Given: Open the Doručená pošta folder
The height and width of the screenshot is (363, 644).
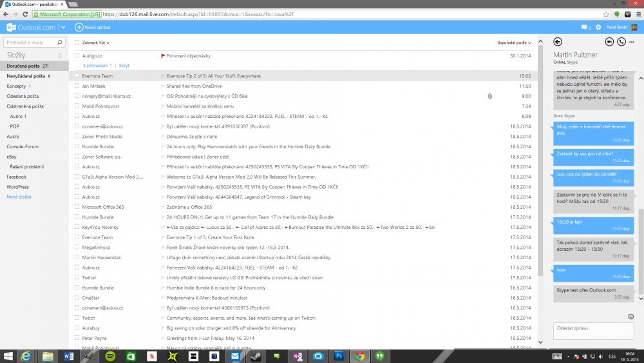Looking at the screenshot, I should point(35,66).
